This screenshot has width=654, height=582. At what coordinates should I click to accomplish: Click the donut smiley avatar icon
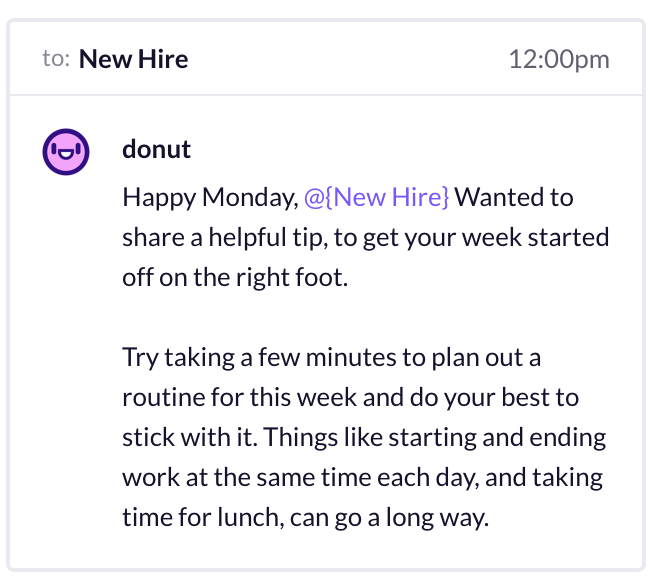[66, 152]
